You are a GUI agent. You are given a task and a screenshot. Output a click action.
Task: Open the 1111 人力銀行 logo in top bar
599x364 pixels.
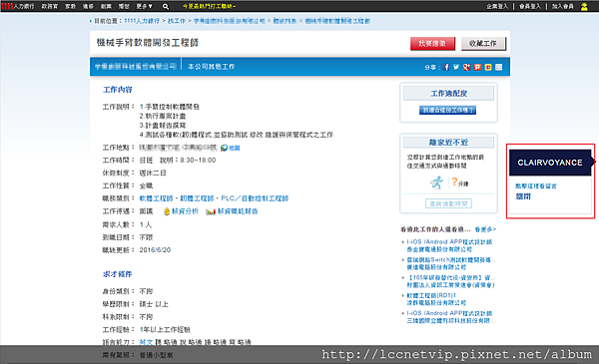[x=18, y=6]
